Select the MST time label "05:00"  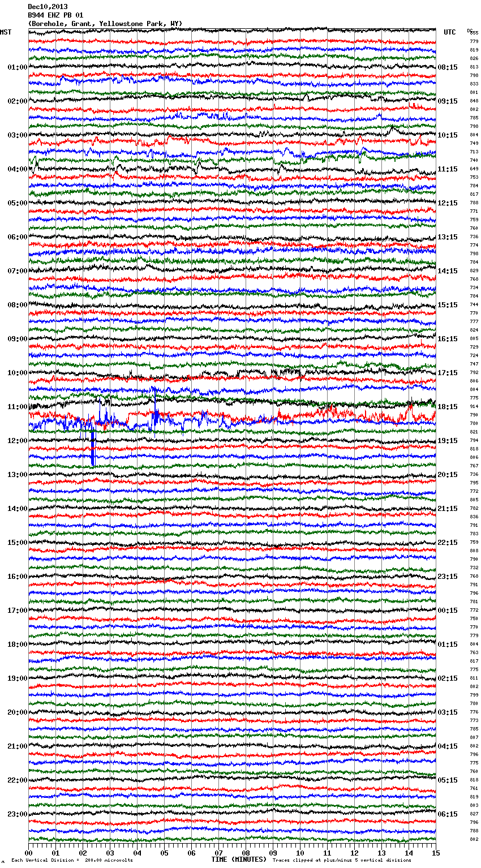click(x=18, y=203)
